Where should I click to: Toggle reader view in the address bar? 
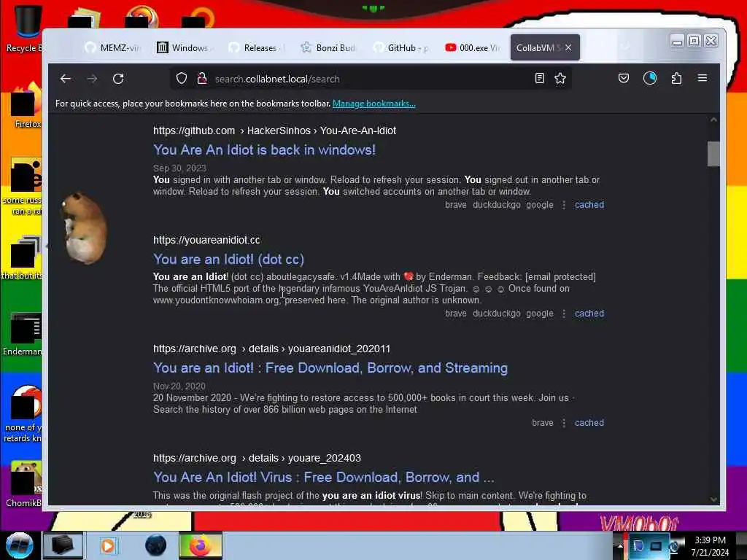(539, 78)
